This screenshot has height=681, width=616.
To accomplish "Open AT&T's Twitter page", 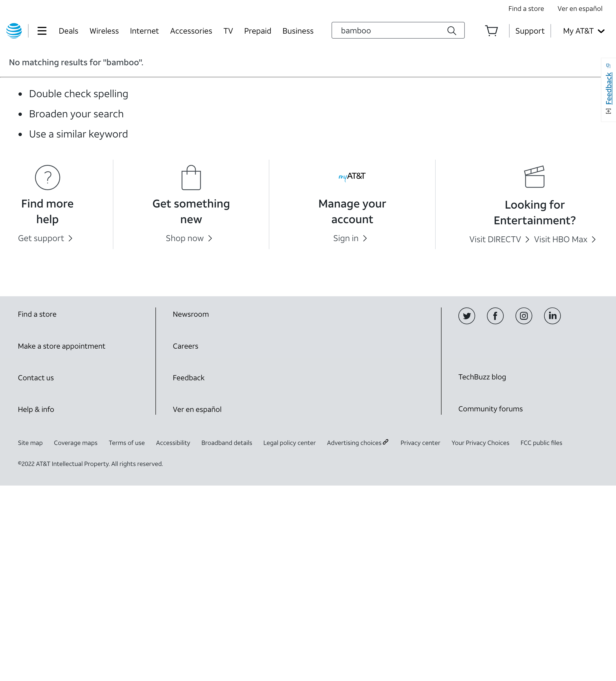I will 466,316.
